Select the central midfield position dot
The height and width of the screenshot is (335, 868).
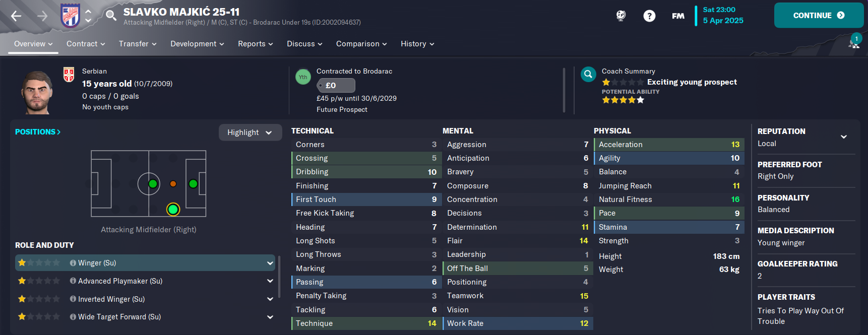click(153, 184)
